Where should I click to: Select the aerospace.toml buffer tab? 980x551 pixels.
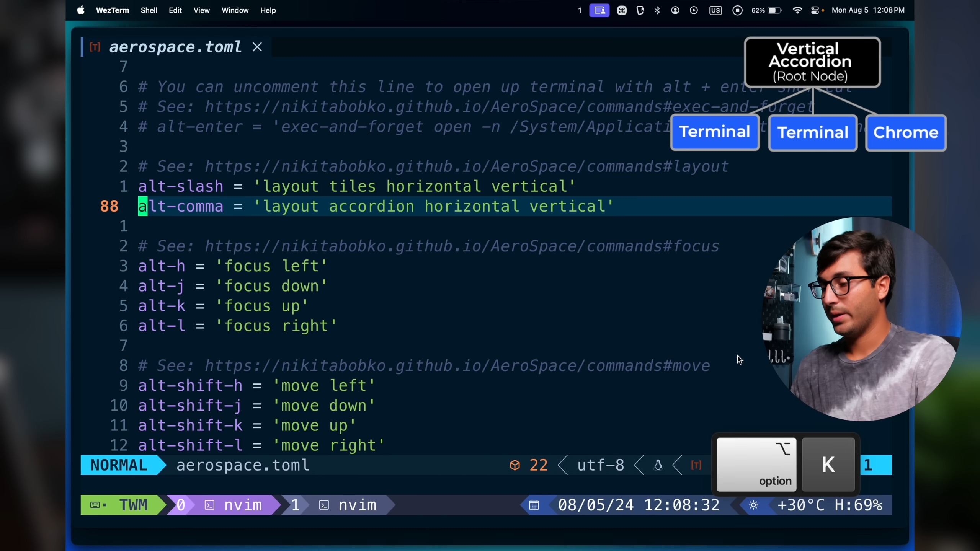[175, 47]
